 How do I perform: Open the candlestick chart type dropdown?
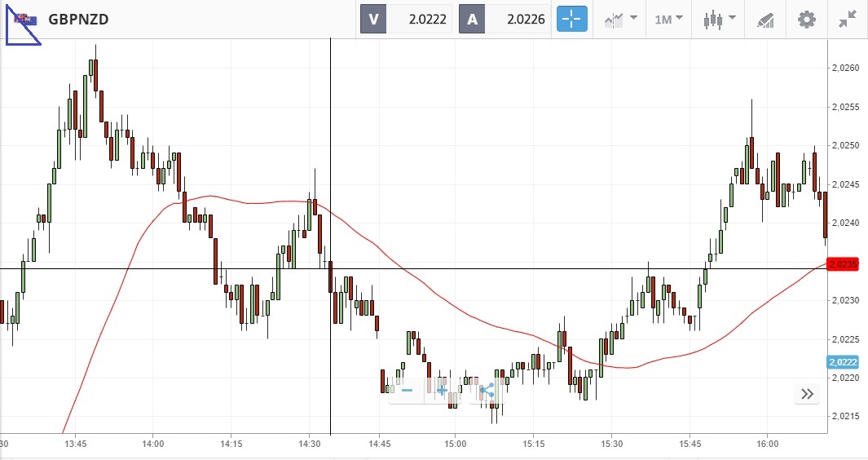tap(719, 19)
